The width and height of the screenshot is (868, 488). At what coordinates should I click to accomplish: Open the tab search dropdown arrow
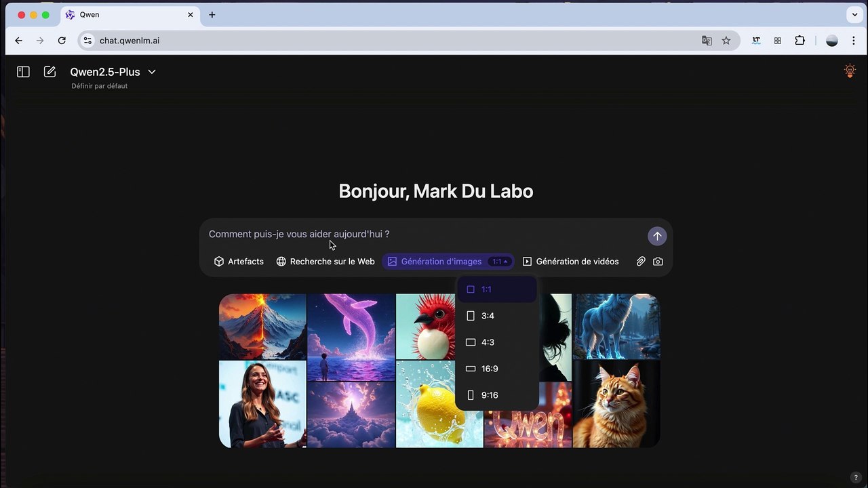coord(854,15)
